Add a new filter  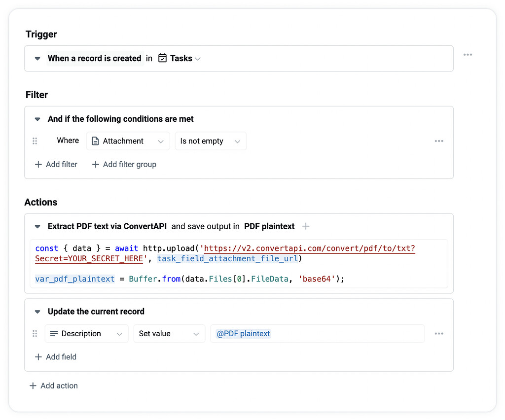(x=56, y=164)
